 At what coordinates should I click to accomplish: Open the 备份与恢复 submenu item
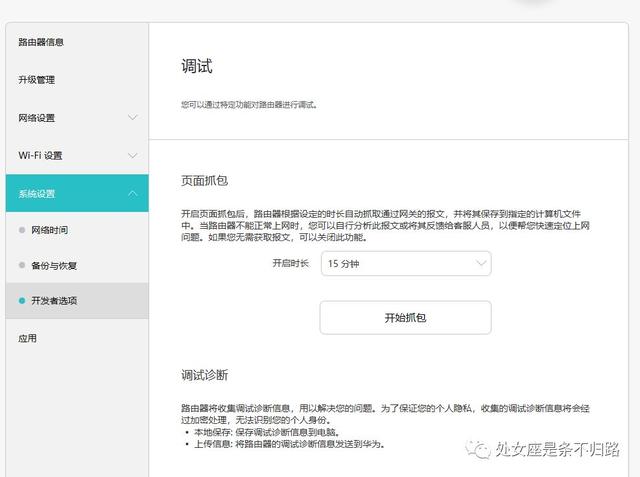click(77, 266)
